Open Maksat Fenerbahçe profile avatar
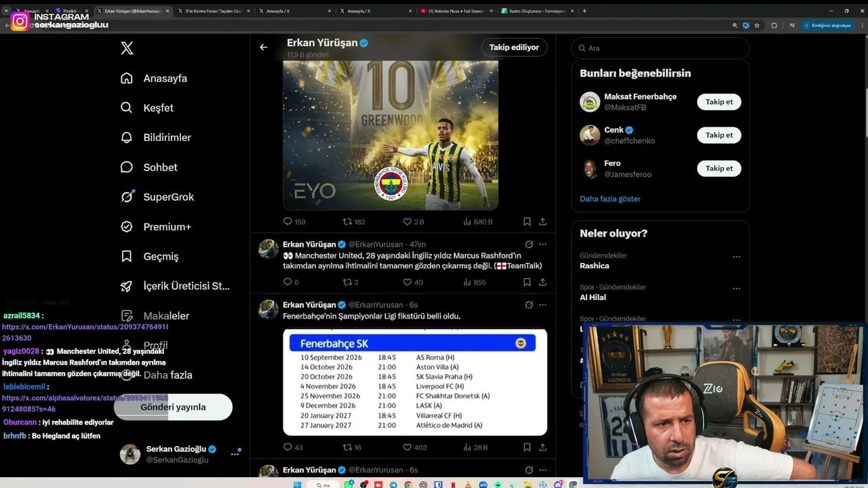 tap(590, 102)
